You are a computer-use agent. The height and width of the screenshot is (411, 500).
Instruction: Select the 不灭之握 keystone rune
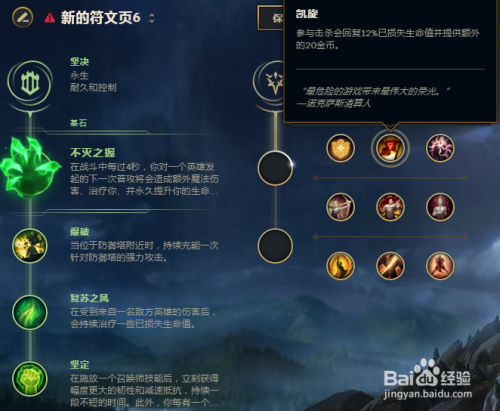click(30, 168)
